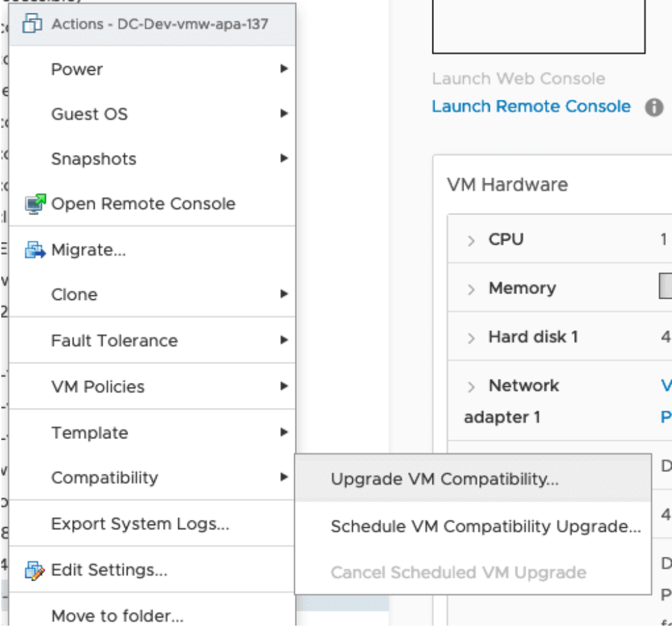Expand Hard disk 1 details

(472, 336)
